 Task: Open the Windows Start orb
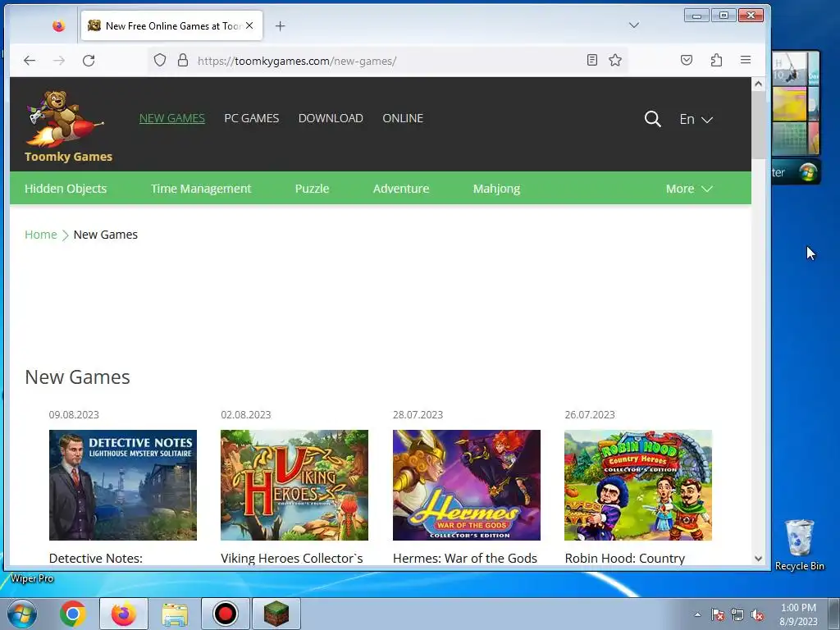22,614
